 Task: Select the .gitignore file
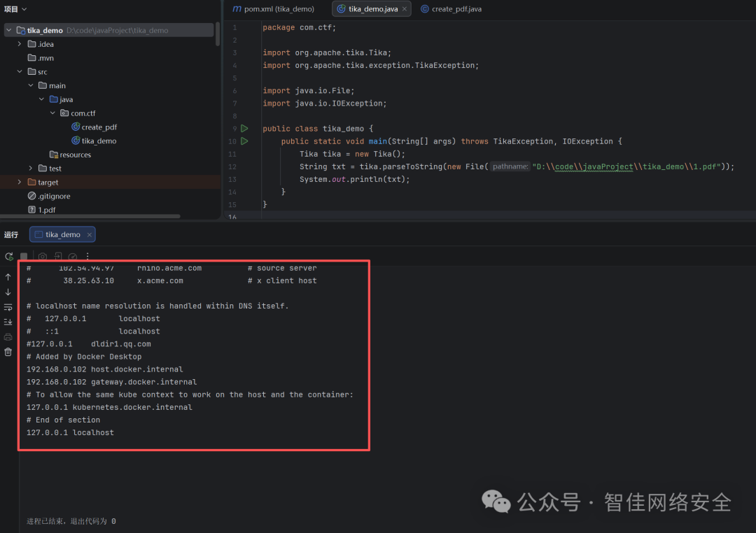49,196
